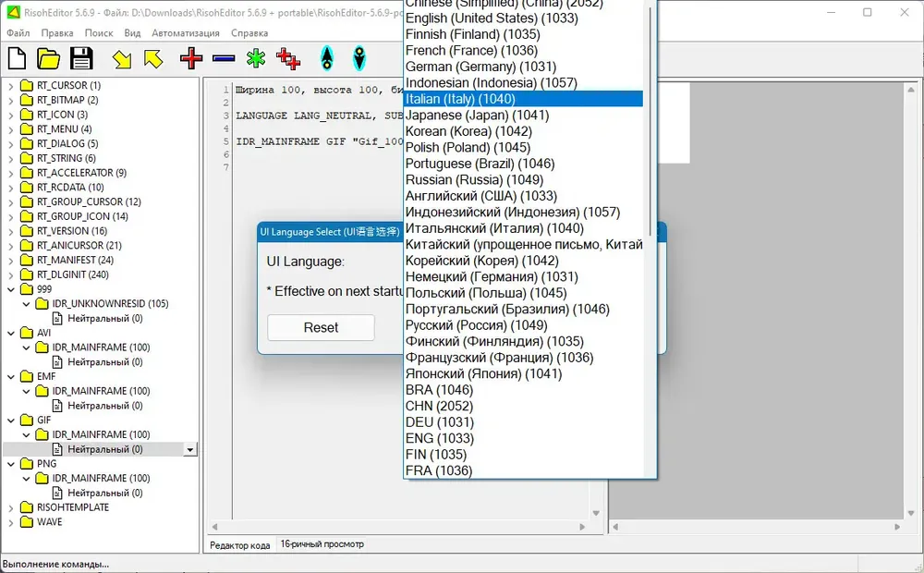
Task: Click the RISOHTEMPLATE folder icon
Action: pos(27,507)
